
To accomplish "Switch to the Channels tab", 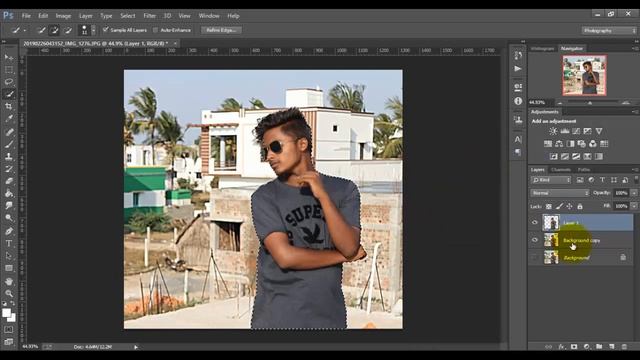I will click(x=560, y=169).
